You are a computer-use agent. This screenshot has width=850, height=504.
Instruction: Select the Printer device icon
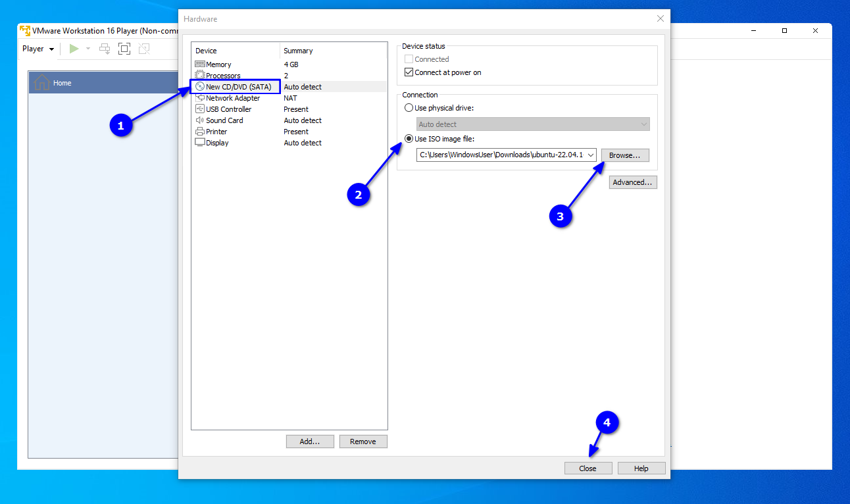point(200,132)
